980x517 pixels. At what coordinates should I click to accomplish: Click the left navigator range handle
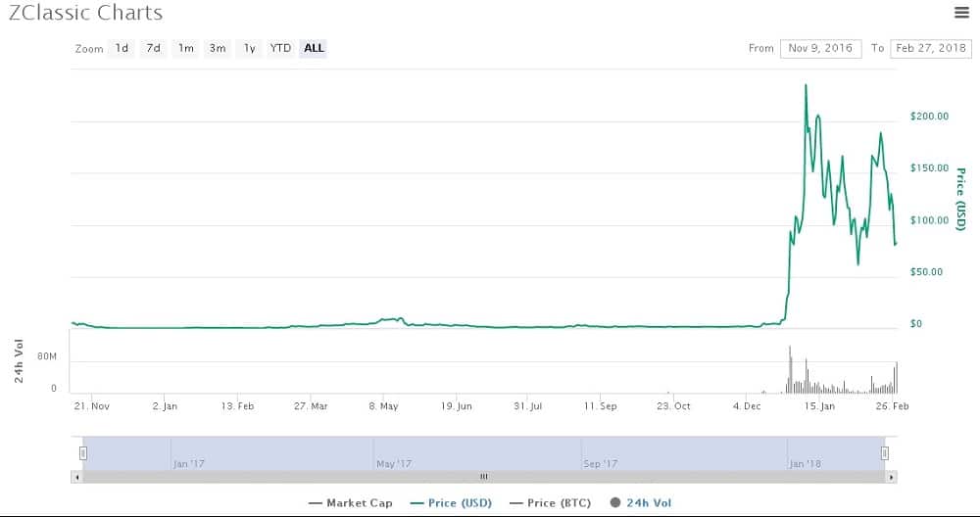(x=83, y=452)
